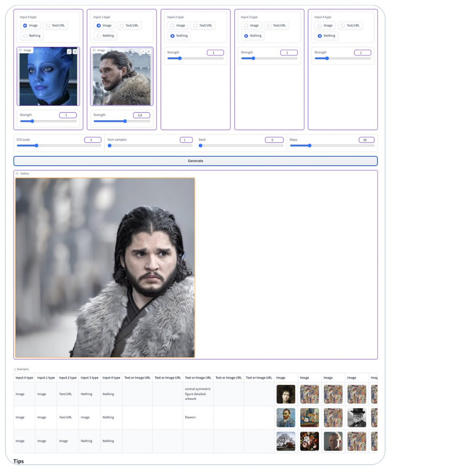The image size is (476, 466).
Task: Select Image for Input 0 type
Action: tap(30, 26)
